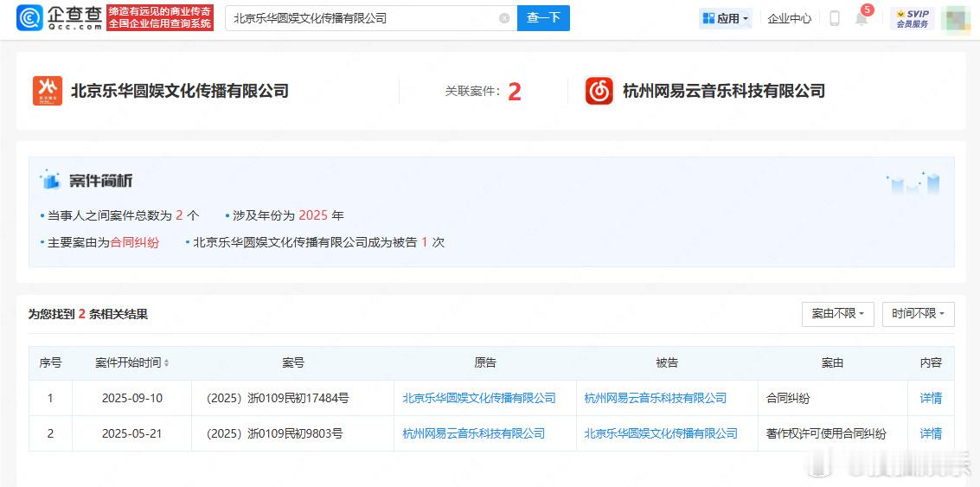
Task: Open the phone app icon in the header
Action: [x=835, y=18]
